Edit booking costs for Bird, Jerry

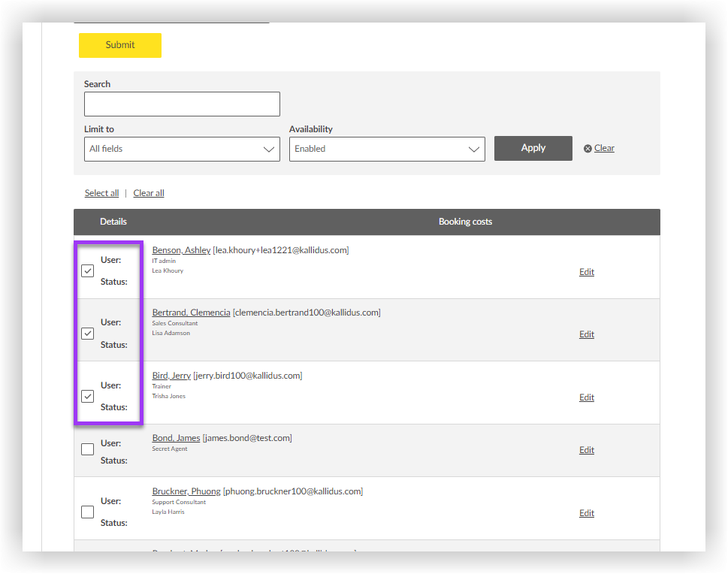click(x=586, y=397)
